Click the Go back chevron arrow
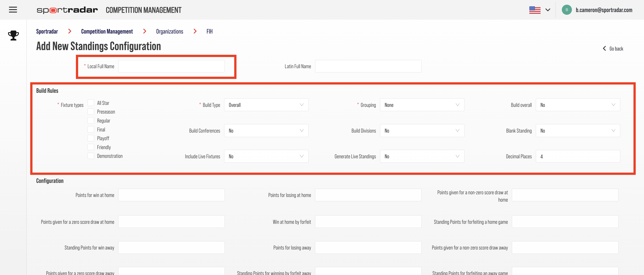This screenshot has width=644, height=275. [x=604, y=49]
